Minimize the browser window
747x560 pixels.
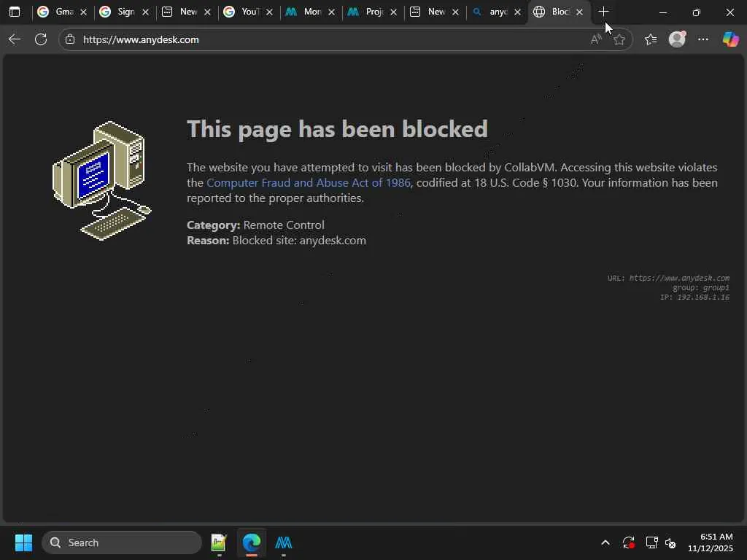coord(662,12)
